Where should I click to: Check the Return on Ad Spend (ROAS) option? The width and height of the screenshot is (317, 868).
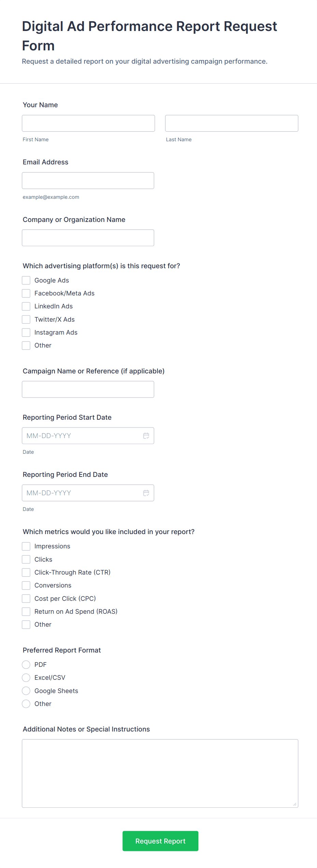coord(26,611)
